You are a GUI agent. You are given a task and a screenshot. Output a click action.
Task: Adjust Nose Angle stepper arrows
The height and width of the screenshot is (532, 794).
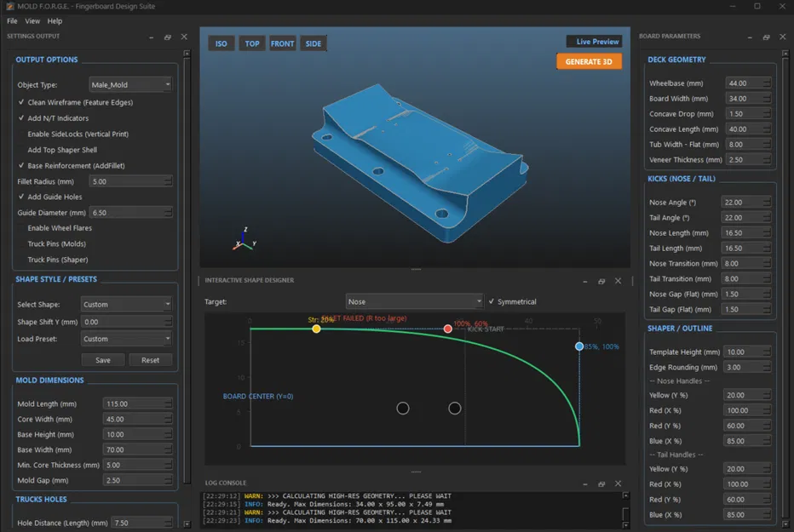point(767,203)
